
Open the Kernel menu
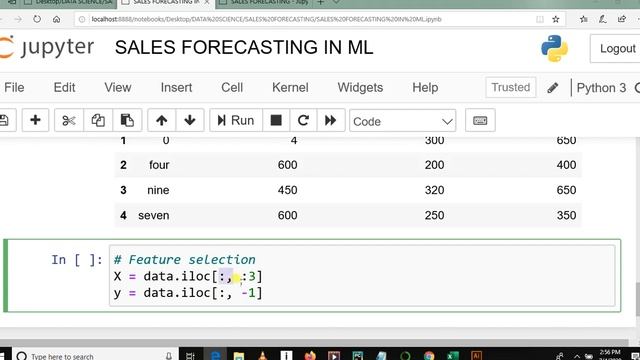[290, 87]
